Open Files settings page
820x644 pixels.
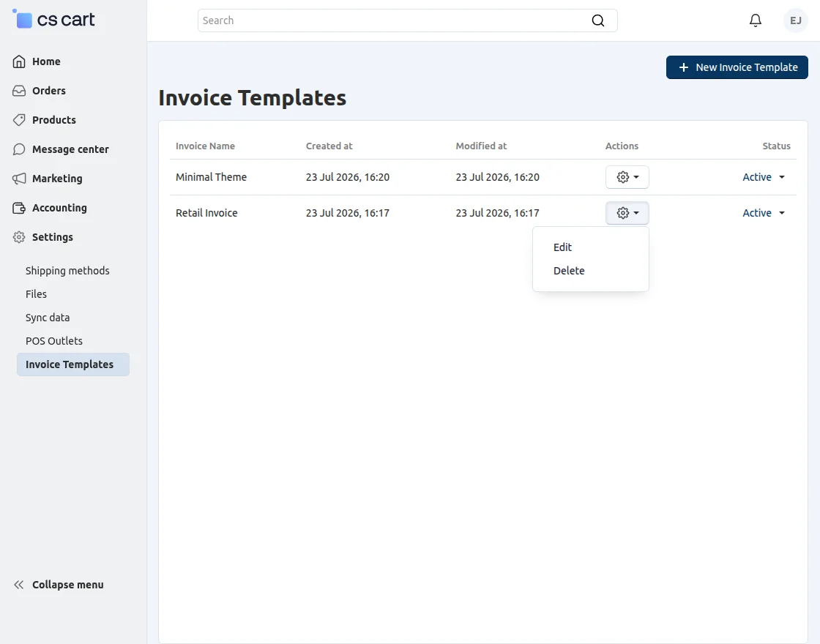click(x=36, y=294)
